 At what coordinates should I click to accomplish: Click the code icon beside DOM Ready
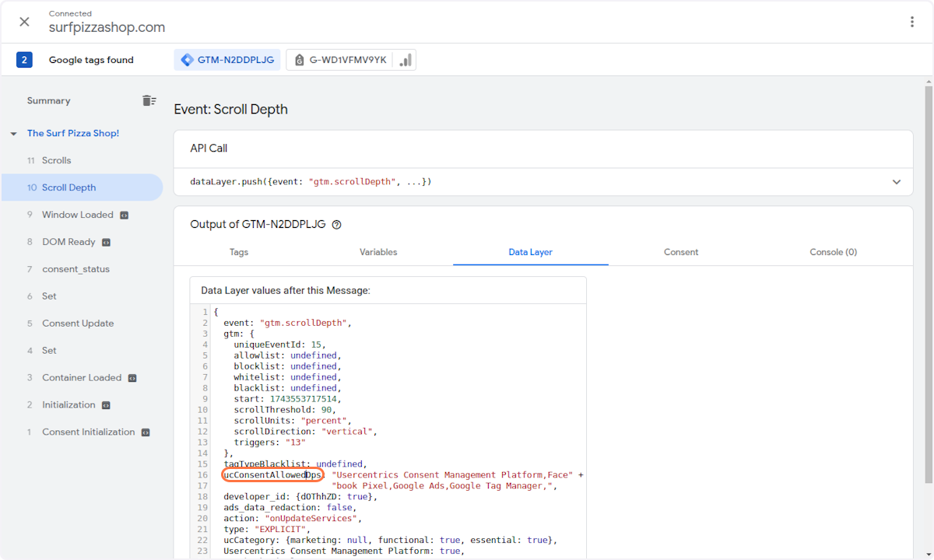click(x=107, y=242)
